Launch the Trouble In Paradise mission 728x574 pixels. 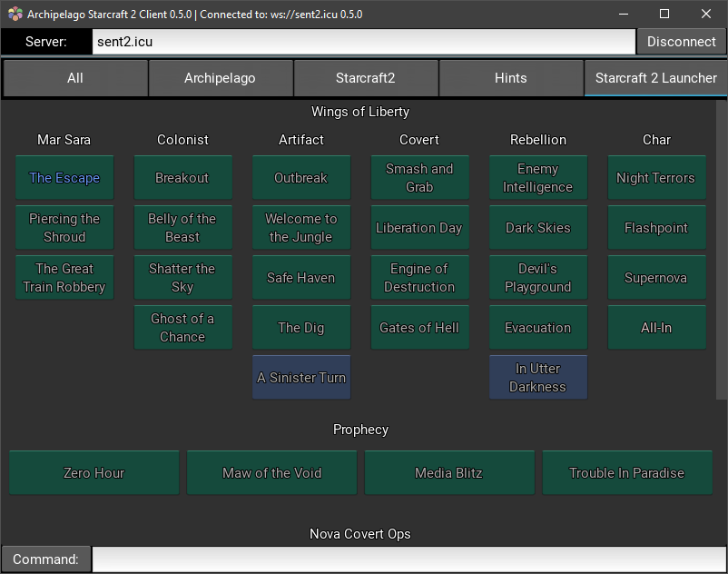coord(627,473)
